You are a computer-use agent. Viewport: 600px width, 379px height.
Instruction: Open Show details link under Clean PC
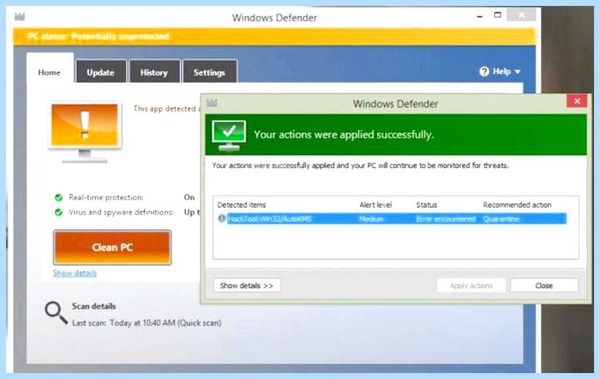pos(75,273)
